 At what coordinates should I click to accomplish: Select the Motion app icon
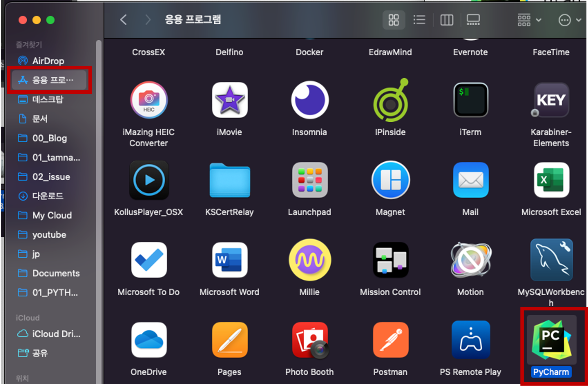[x=471, y=260]
